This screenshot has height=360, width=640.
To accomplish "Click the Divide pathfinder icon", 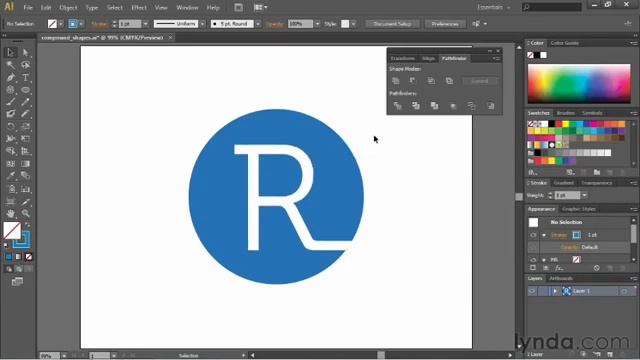I will point(397,106).
